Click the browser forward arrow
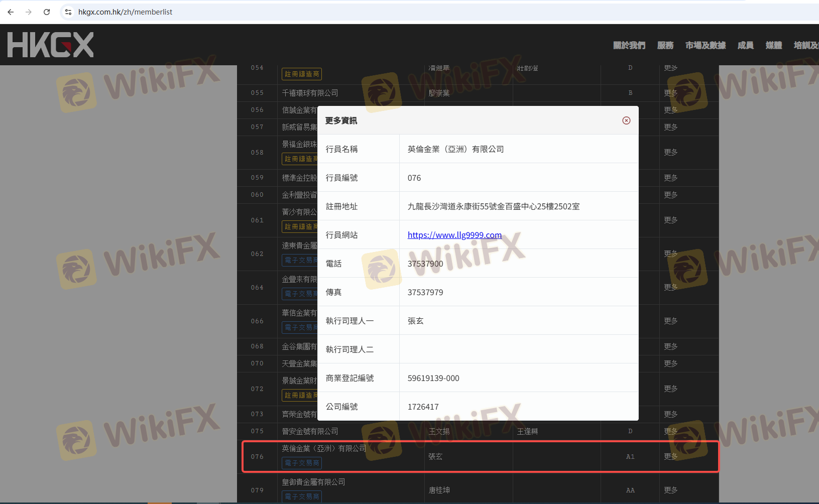819x504 pixels. pos(29,12)
